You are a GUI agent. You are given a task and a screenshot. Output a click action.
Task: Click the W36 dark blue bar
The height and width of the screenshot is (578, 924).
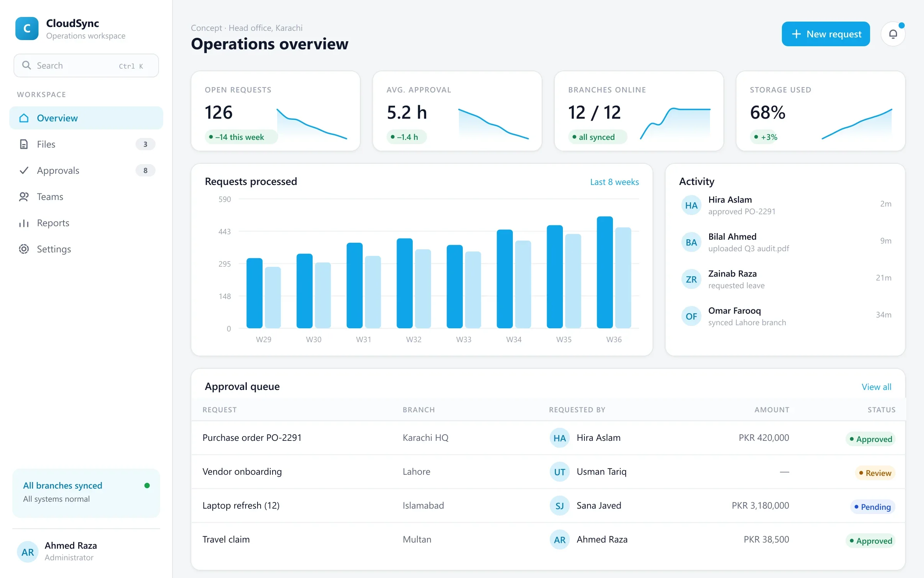click(604, 272)
